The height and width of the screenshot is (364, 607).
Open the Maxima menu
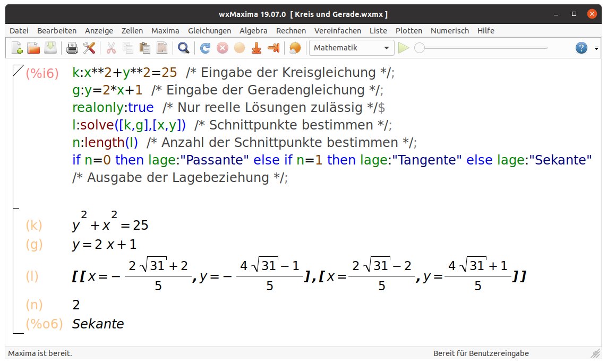(x=165, y=31)
